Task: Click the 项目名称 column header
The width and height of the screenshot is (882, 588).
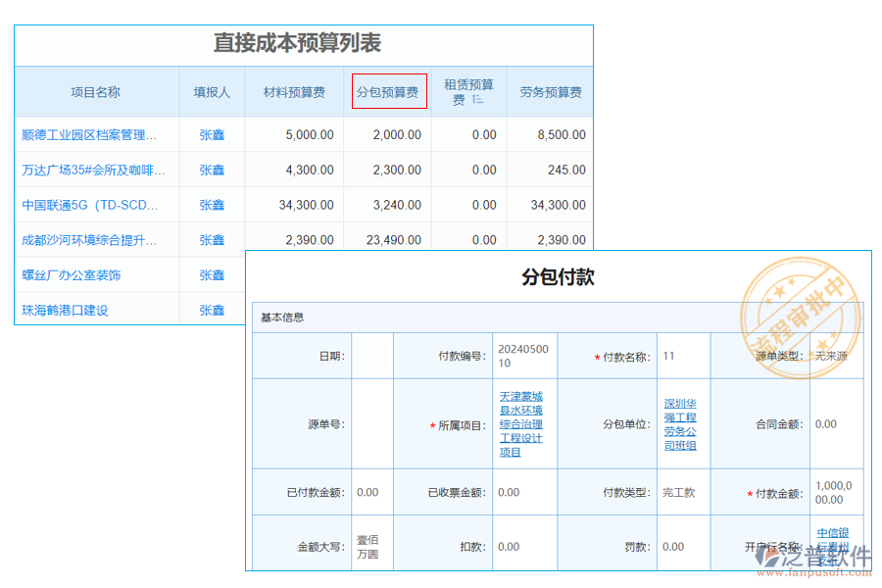Action: 95,92
